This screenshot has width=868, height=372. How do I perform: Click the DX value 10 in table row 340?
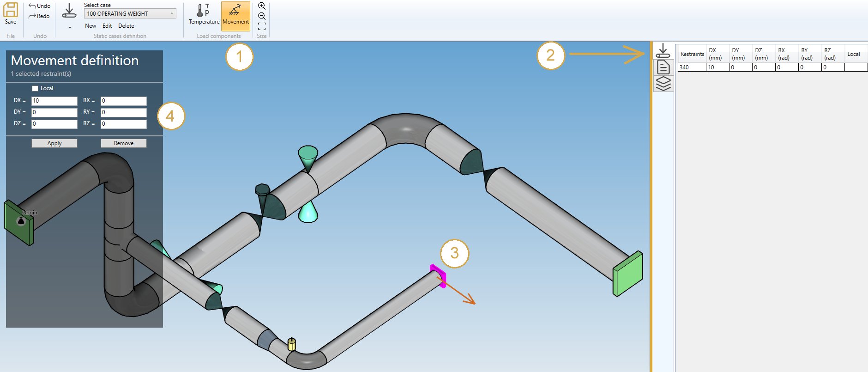(717, 67)
